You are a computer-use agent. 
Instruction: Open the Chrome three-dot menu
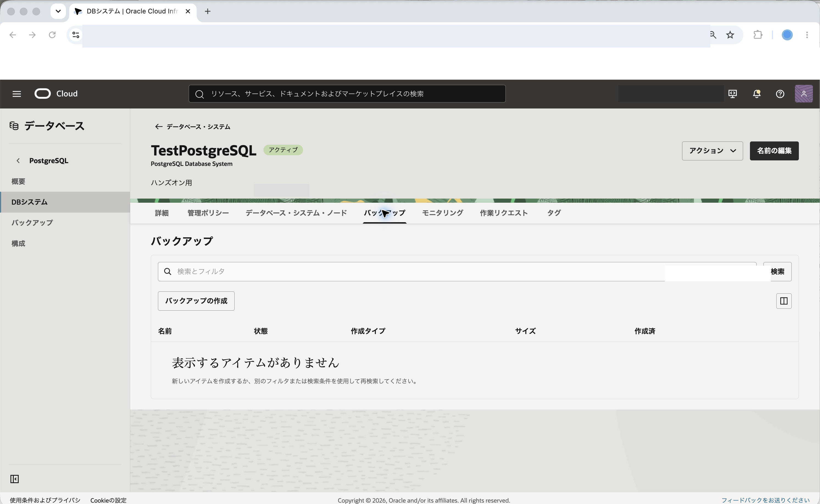[x=807, y=35]
